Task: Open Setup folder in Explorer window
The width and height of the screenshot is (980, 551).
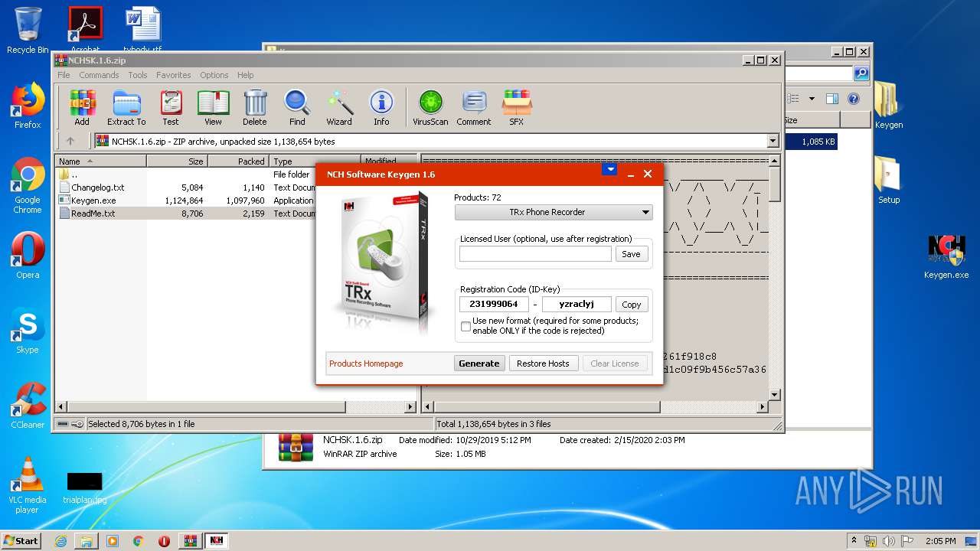Action: tap(888, 181)
